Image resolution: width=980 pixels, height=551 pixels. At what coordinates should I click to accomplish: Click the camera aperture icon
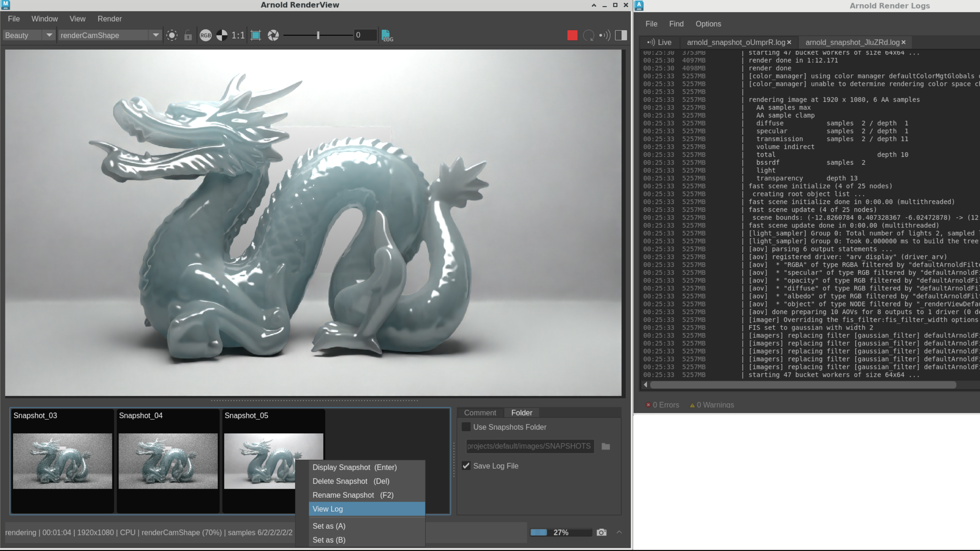tap(273, 35)
